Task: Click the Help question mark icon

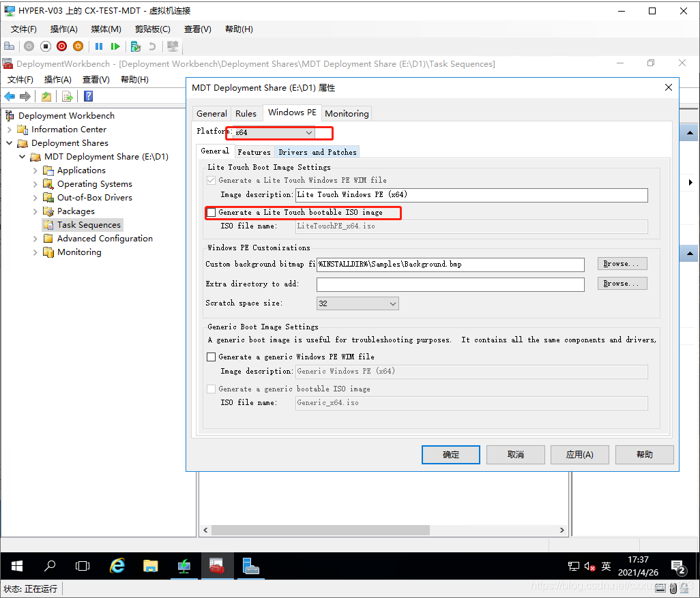Action: pyautogui.click(x=89, y=96)
